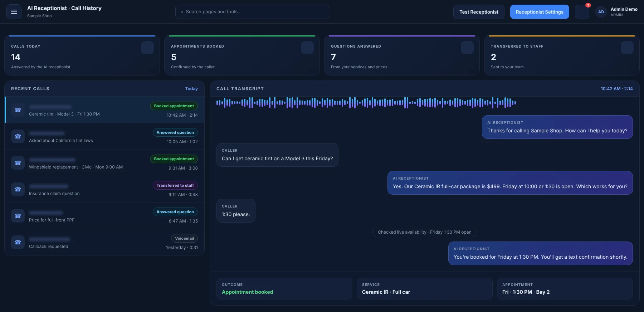The height and width of the screenshot is (312, 644).
Task: Click Booked appointment badge at 10:42 AM
Action: point(174,106)
